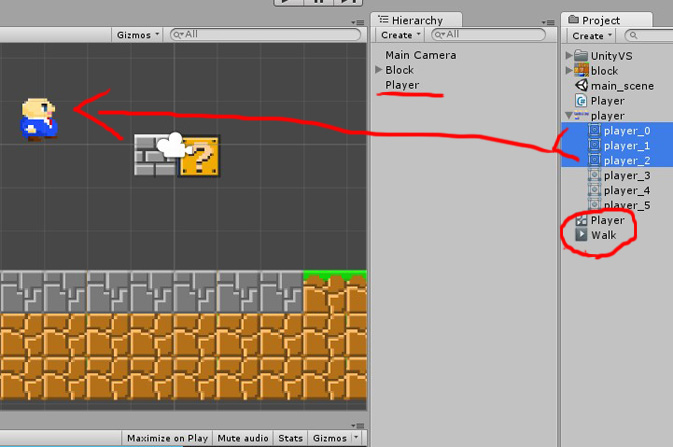Click the scene view search field
This screenshot has height=447, width=673.
(265, 35)
